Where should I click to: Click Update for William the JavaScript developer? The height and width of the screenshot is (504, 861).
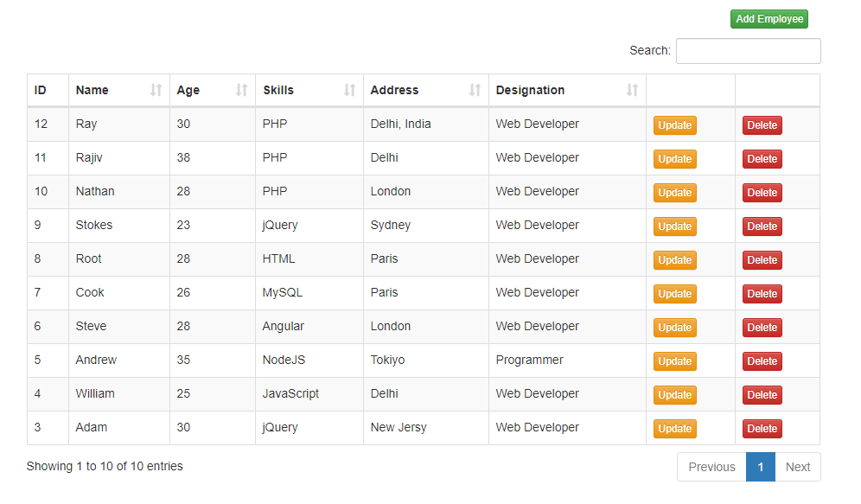click(x=674, y=394)
